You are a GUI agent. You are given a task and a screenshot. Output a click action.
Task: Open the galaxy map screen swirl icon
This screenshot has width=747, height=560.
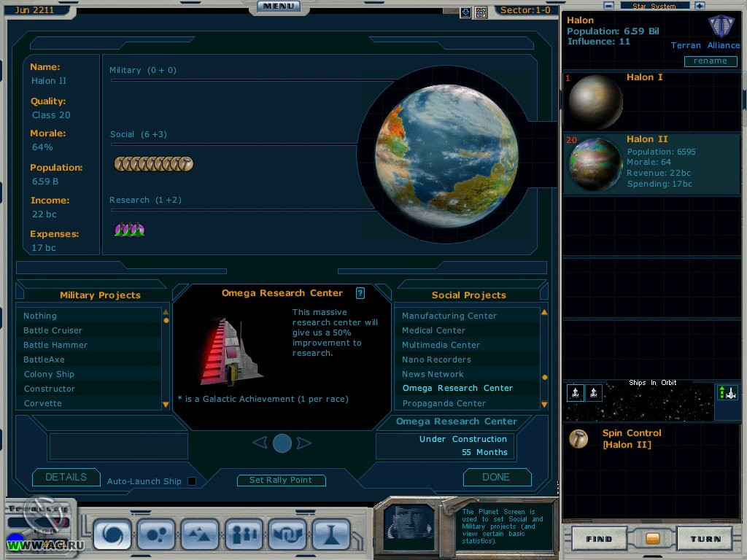(x=112, y=534)
